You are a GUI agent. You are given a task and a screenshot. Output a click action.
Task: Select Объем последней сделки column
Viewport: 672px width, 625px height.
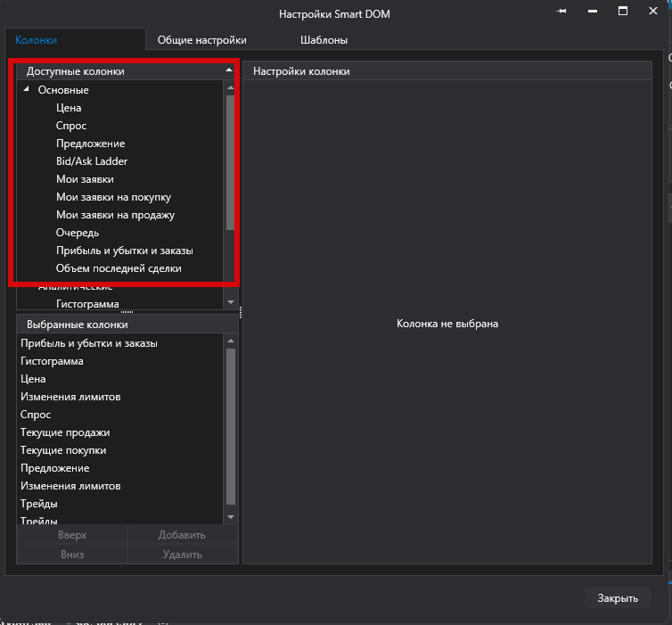(x=119, y=268)
